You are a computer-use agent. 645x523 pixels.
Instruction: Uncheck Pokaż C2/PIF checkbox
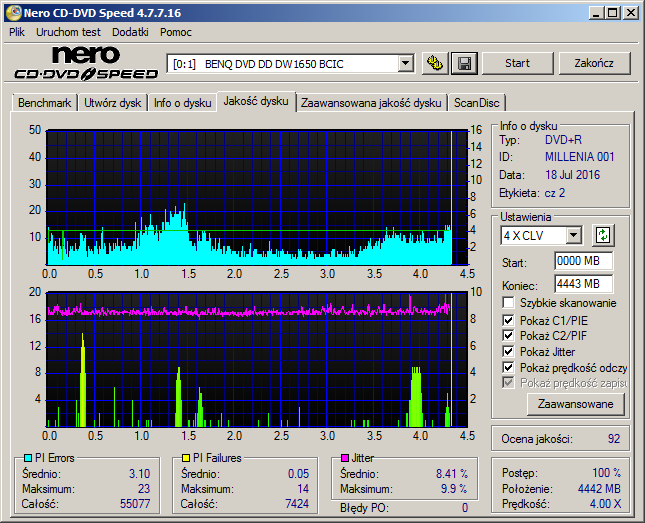(508, 335)
